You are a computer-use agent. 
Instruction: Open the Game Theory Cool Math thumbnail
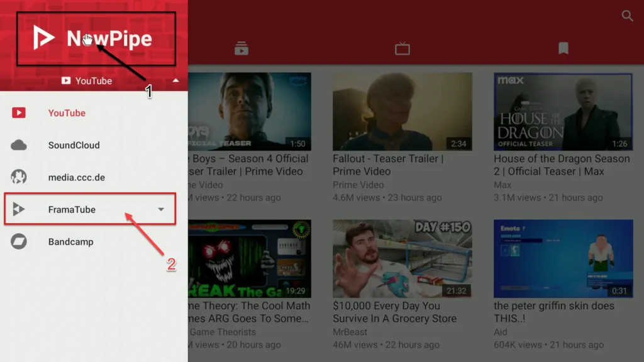click(250, 258)
